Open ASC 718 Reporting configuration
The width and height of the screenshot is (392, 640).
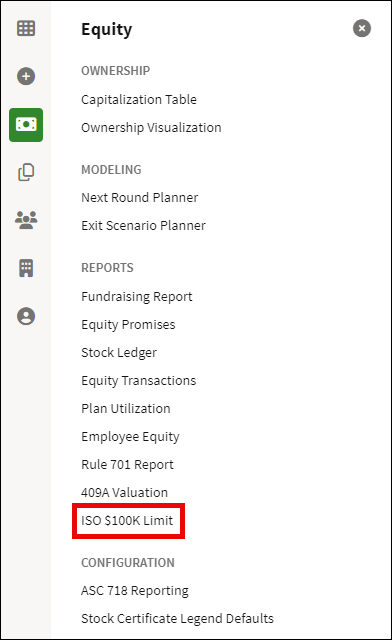pos(135,591)
